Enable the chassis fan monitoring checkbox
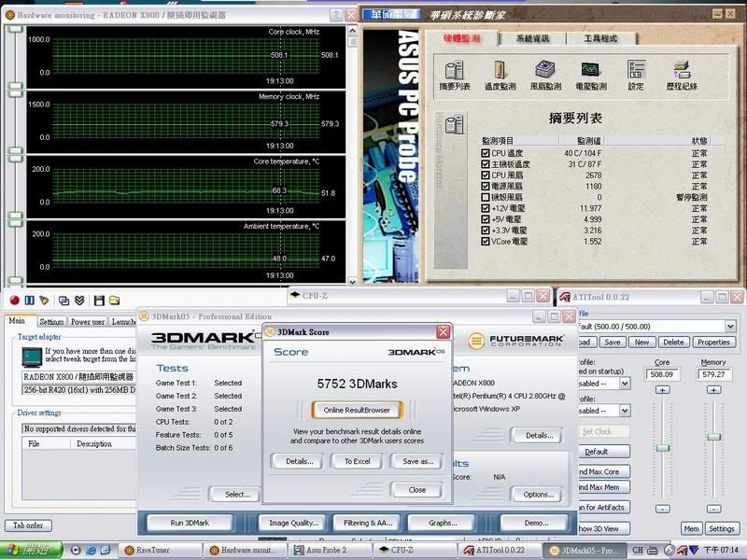747x560 pixels. click(x=485, y=197)
